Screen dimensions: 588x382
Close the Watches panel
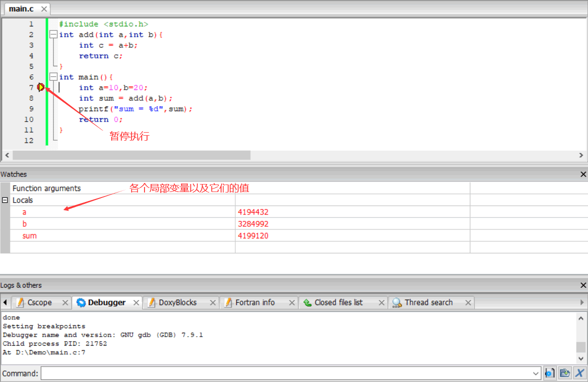pos(583,174)
